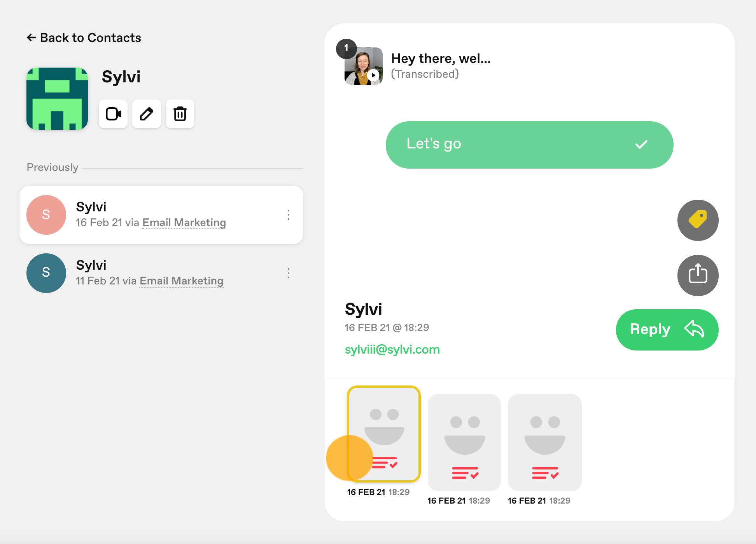
Task: Play the video thumbnail of step 1
Action: [363, 66]
